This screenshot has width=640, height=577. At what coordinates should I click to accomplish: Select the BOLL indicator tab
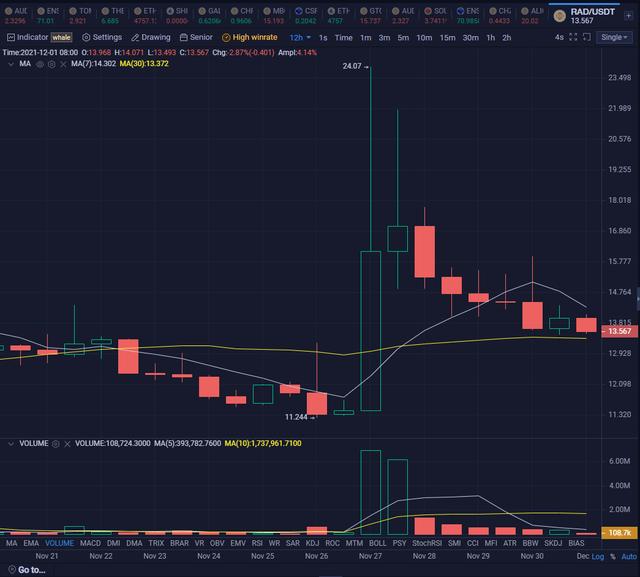coord(377,543)
